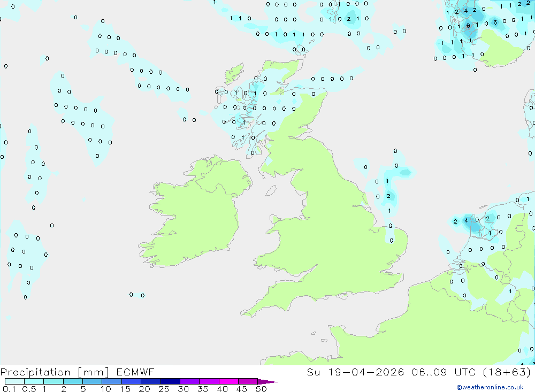Click the '50' legend scale label
This screenshot has height=392, width=535.
click(x=261, y=389)
